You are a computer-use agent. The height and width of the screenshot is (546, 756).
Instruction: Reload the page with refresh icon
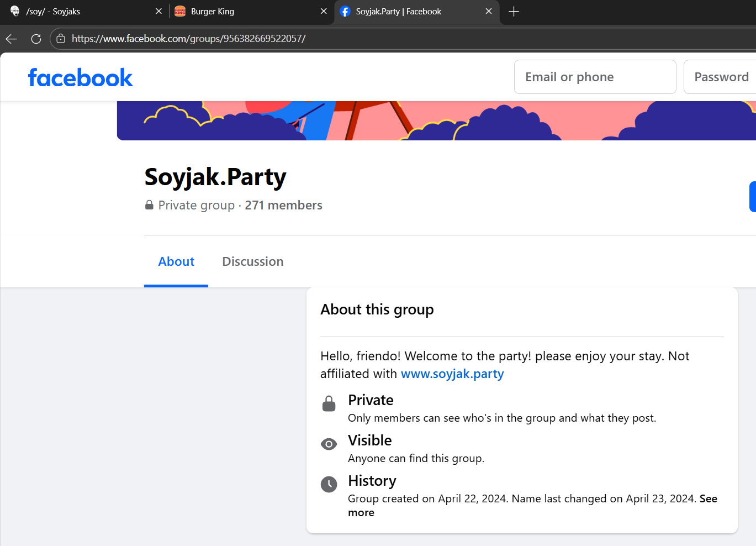[36, 39]
